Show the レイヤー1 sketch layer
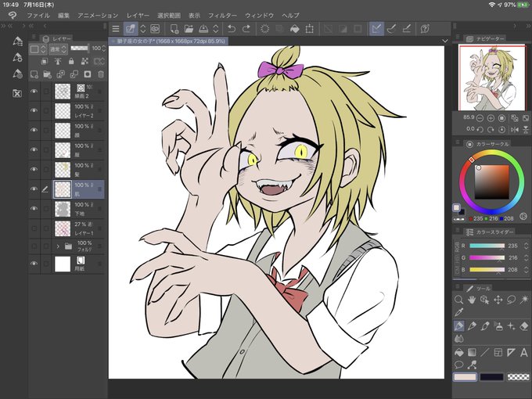Image resolution: width=532 pixels, height=399 pixels. pyautogui.click(x=34, y=228)
